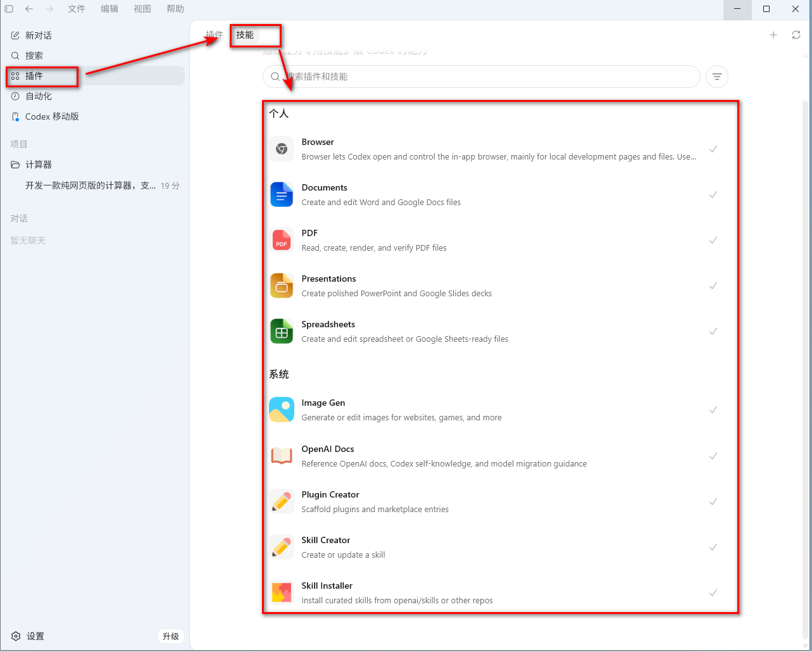This screenshot has height=652, width=812.
Task: Click the PDF skill icon
Action: click(x=282, y=240)
